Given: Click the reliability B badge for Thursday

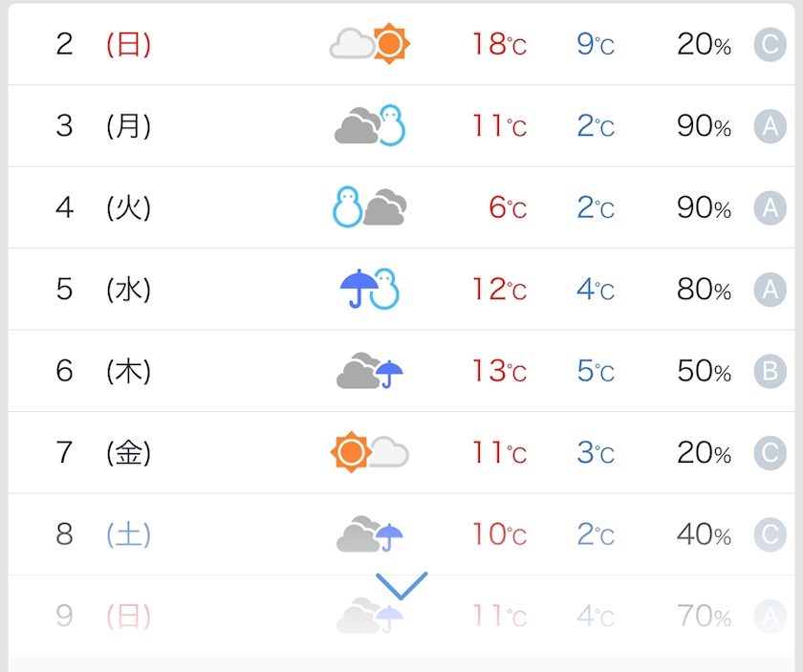Looking at the screenshot, I should point(770,371).
